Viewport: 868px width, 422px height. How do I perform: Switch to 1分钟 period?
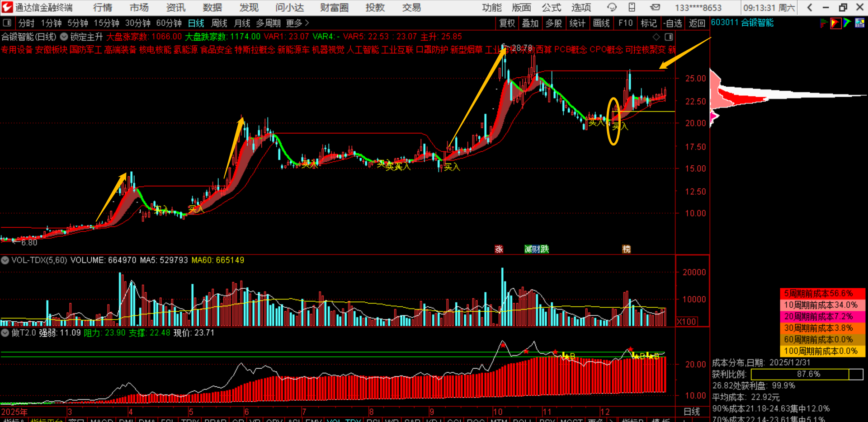pyautogui.click(x=51, y=23)
